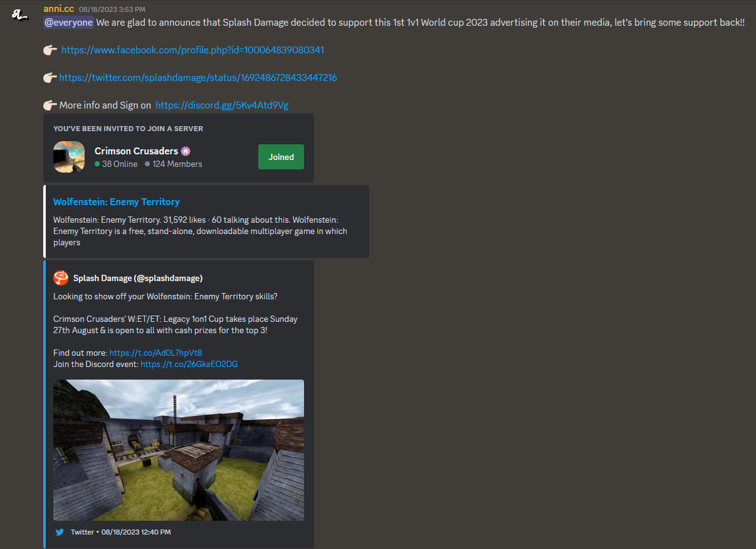Open the Twitter splashdamage status link
The height and width of the screenshot is (549, 756).
[198, 78]
